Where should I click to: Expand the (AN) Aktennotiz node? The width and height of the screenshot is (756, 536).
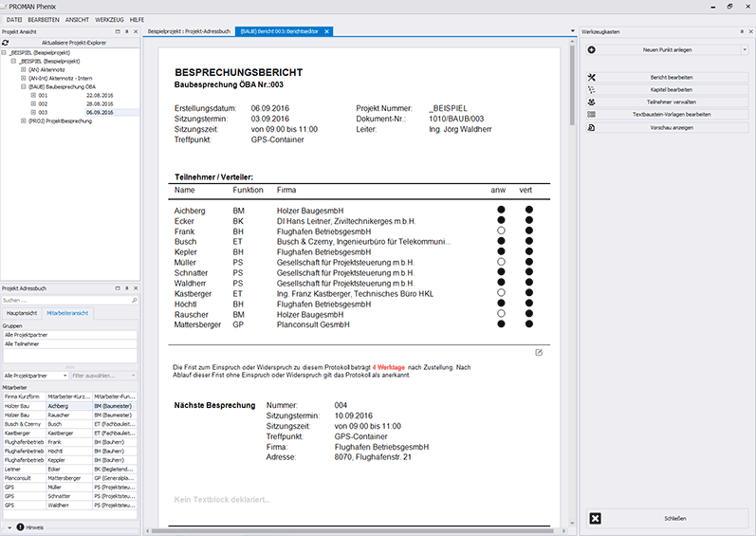pyautogui.click(x=23, y=70)
